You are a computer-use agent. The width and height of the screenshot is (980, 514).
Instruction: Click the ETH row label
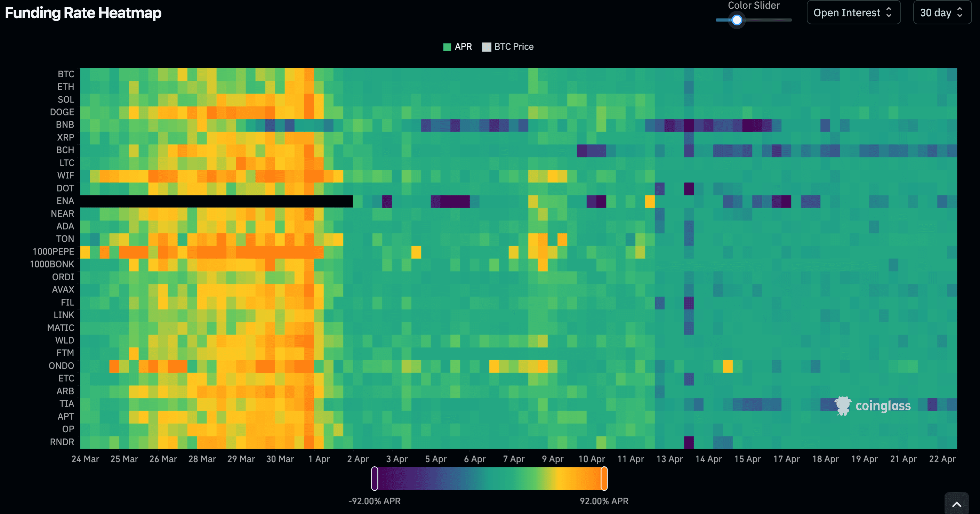pyautogui.click(x=65, y=87)
